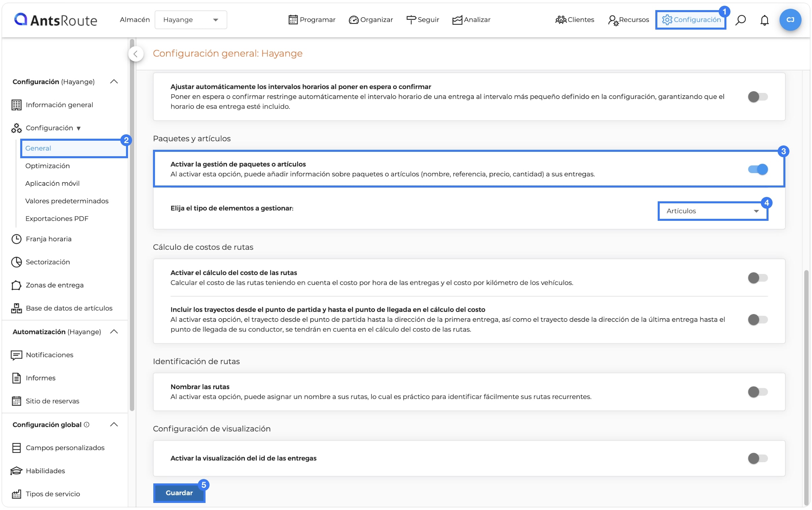This screenshot has width=812, height=510.
Task: Open the Programar top menu label
Action: pyautogui.click(x=317, y=20)
